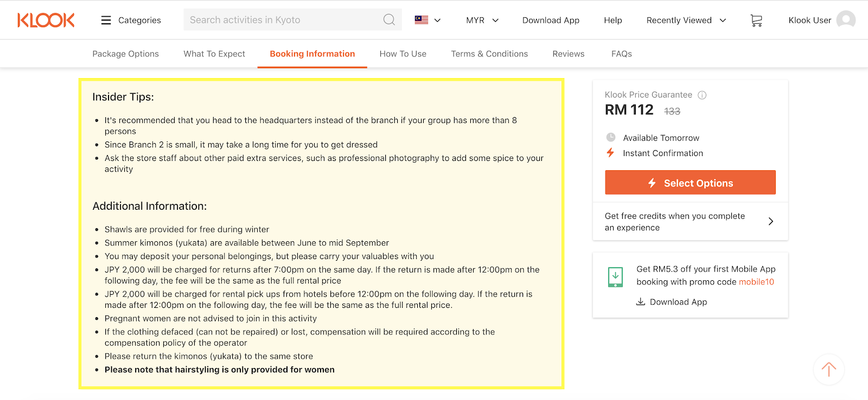Click the Malaysia flag icon
Screen dimensions: 868x400
click(422, 20)
